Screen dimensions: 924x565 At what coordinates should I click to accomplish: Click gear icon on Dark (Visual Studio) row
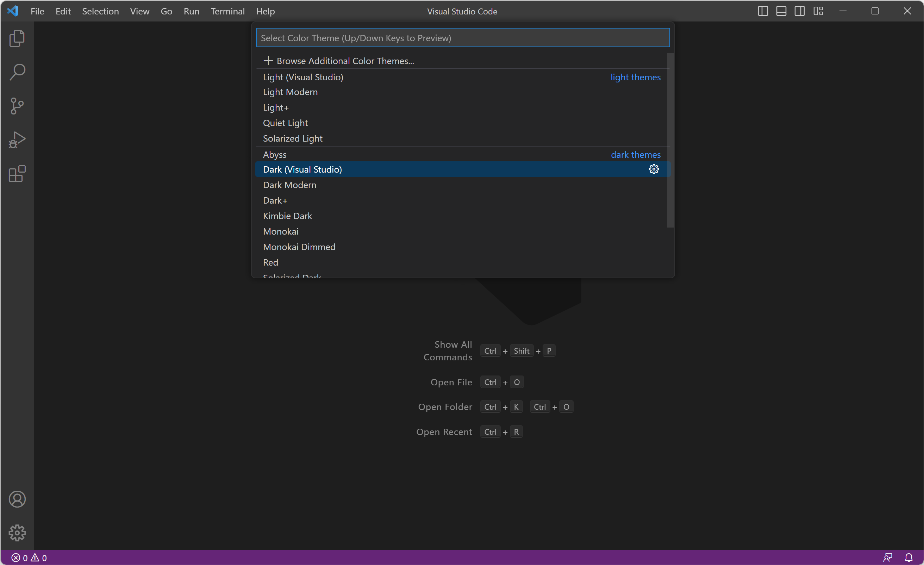654,169
